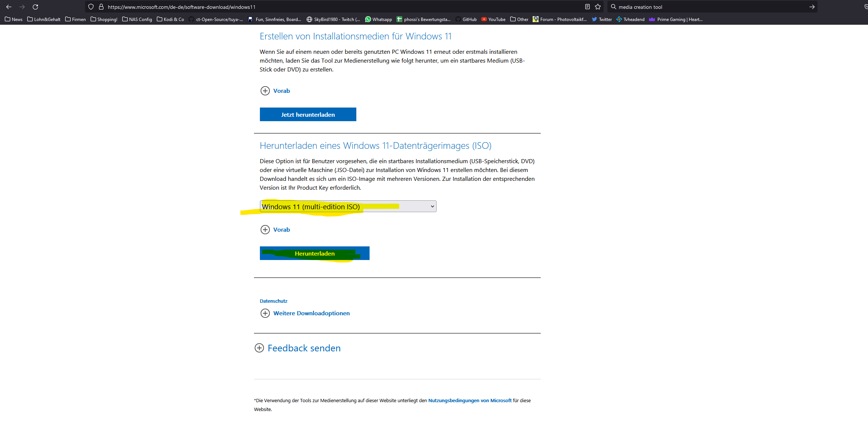Viewport: 868px width, 446px height.
Task: View site security padlock info
Action: [x=101, y=7]
